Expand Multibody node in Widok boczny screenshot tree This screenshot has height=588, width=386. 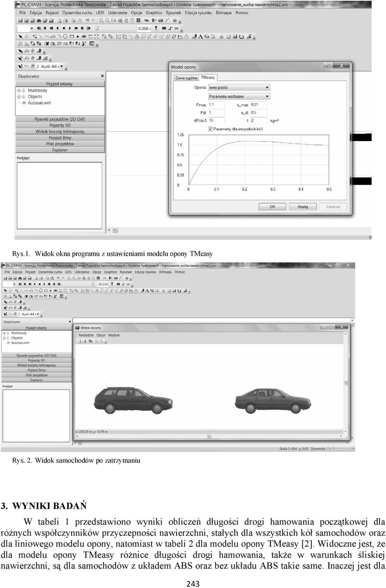pos(4,333)
